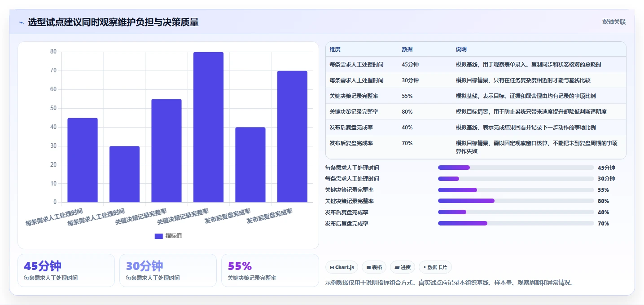Screen dimensions: 644x305
Task: Click the 指标值 legend color swatch
Action: tap(159, 236)
